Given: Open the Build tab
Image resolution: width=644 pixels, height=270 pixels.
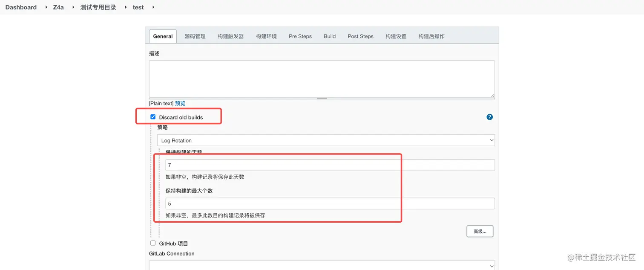Looking at the screenshot, I should [x=330, y=36].
